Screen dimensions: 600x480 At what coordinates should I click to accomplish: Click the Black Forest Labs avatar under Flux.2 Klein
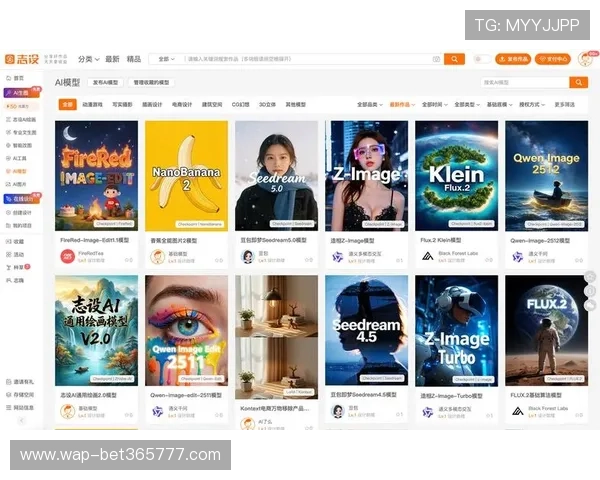tap(428, 256)
